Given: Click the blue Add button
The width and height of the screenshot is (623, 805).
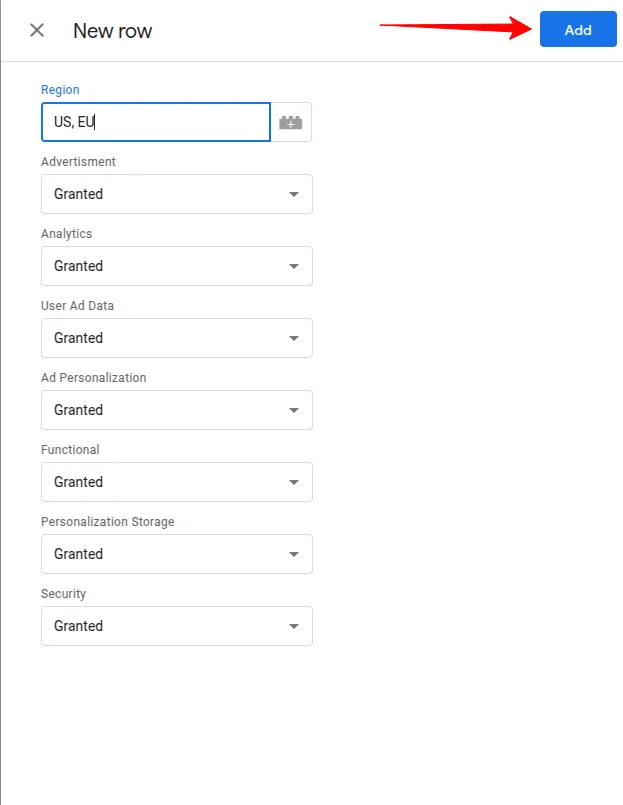Looking at the screenshot, I should tap(578, 30).
